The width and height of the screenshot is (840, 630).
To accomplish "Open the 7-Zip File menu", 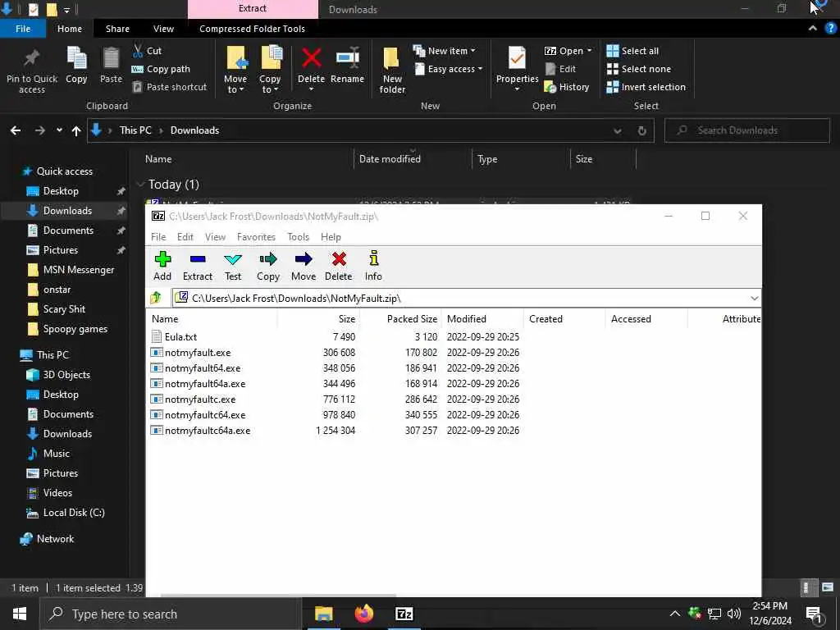I will pos(158,237).
